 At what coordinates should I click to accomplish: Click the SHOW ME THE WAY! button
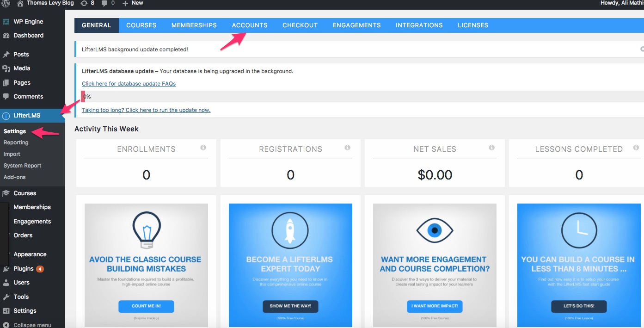[x=290, y=306]
